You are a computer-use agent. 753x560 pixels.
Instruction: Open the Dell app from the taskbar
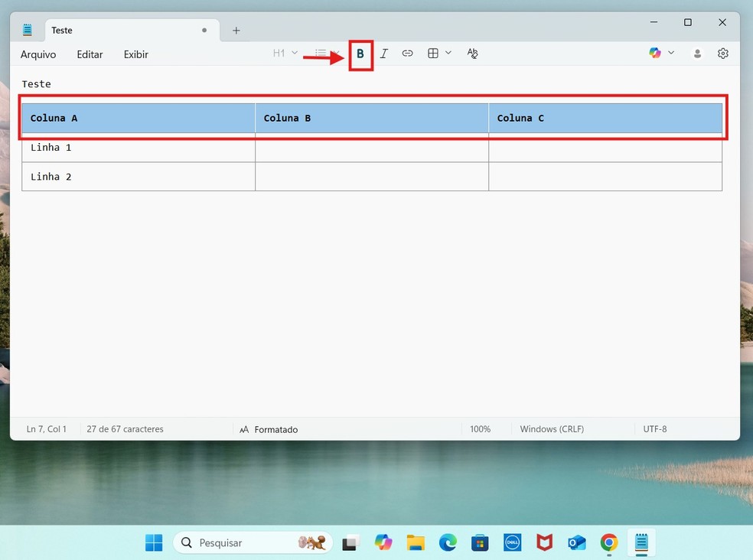click(512, 542)
